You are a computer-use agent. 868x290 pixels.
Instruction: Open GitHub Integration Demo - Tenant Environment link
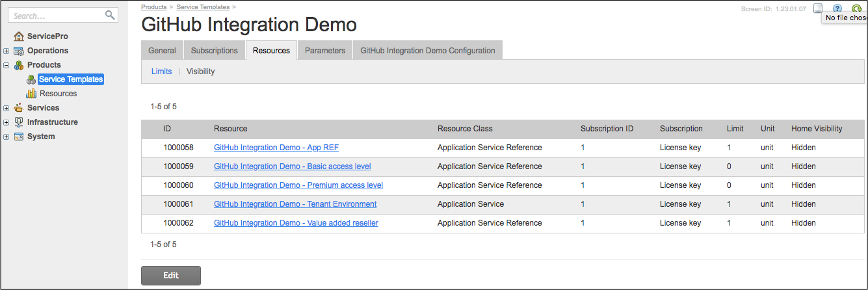pyautogui.click(x=295, y=204)
